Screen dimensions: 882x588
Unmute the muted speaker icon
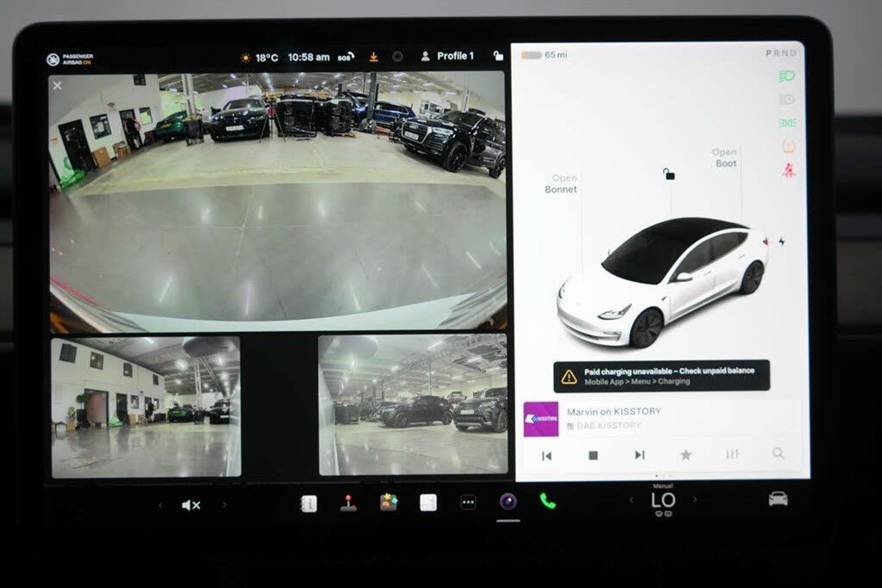(191, 505)
